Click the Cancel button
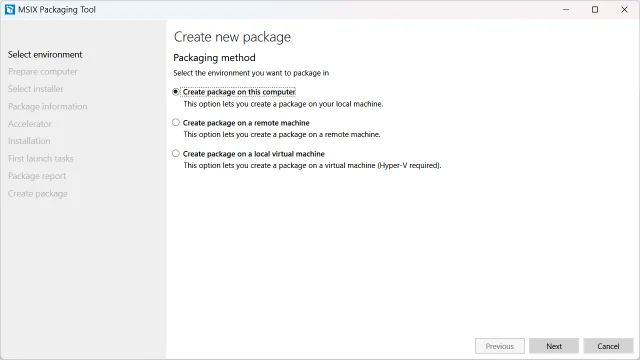640x360 pixels. tap(608, 346)
